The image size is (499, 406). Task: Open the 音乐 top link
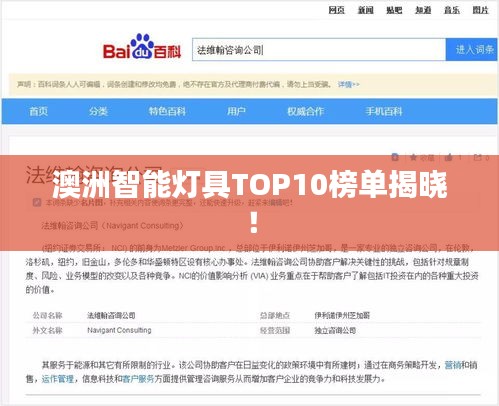tap(452, 10)
